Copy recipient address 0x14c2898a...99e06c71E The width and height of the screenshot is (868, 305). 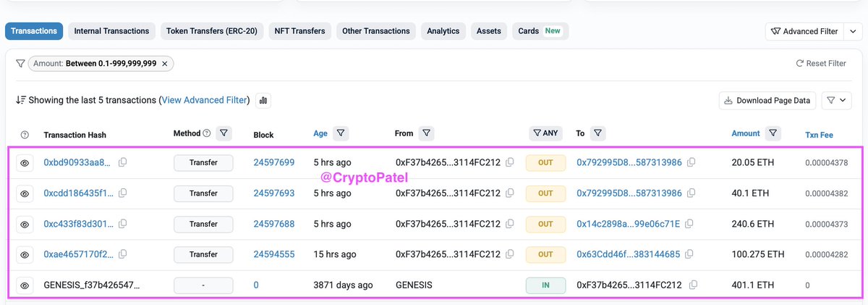click(x=692, y=224)
